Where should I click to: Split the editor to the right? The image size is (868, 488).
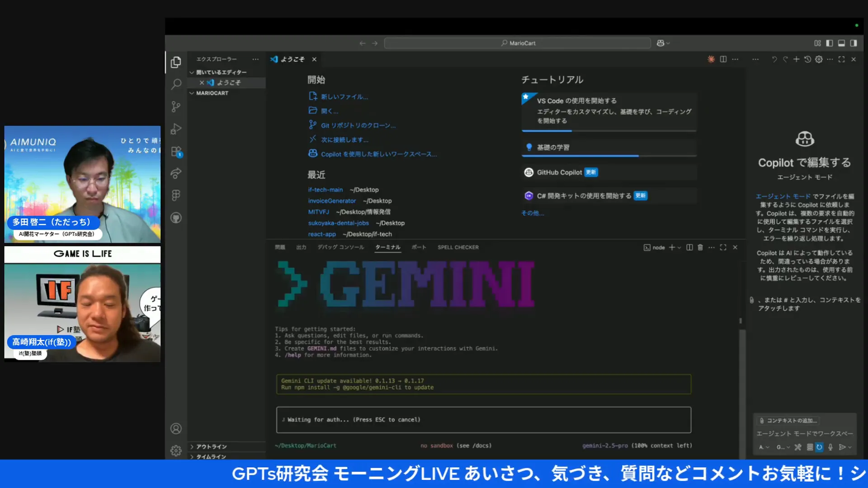pos(723,59)
